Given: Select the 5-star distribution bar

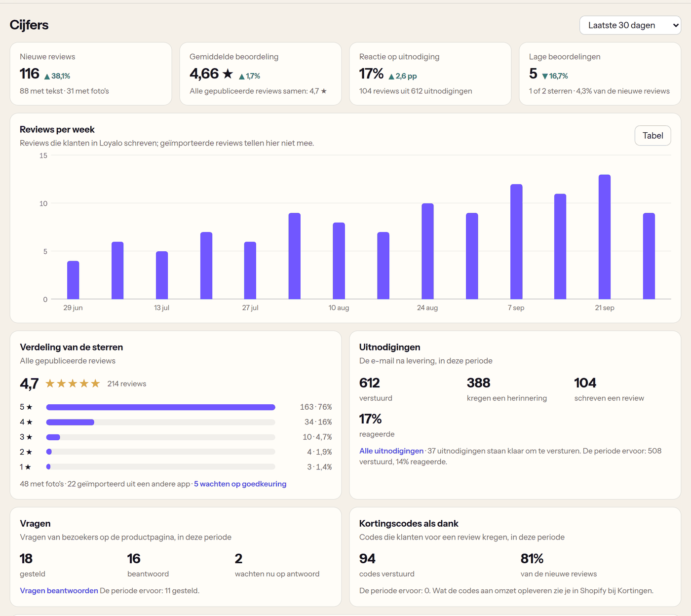Looking at the screenshot, I should coord(160,407).
